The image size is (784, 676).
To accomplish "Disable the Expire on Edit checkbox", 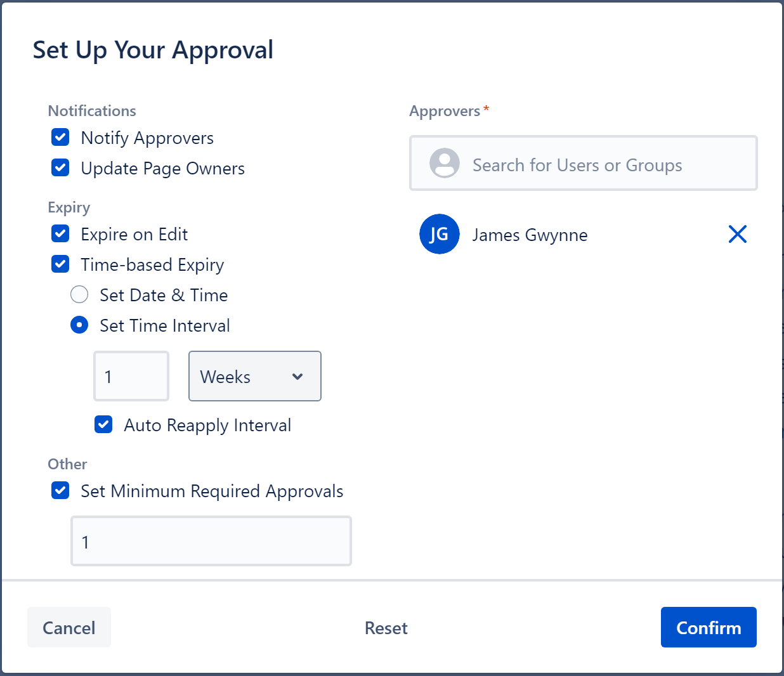I will (x=60, y=234).
